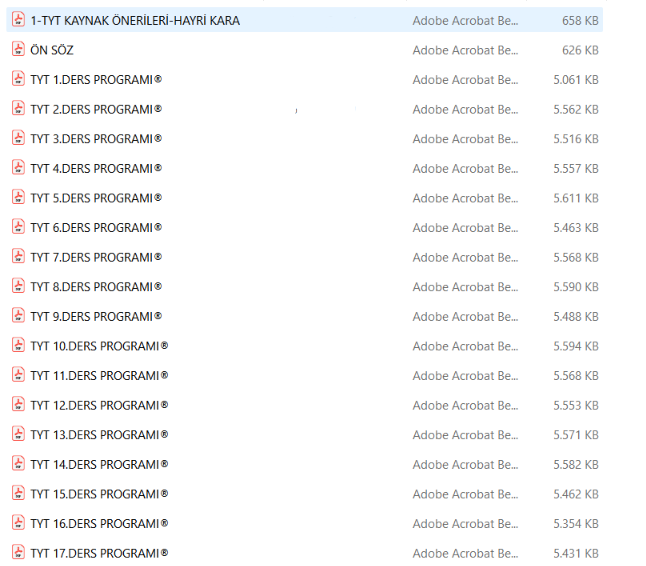Click the 5.463 KB size value
646x566 pixels.
click(x=576, y=228)
